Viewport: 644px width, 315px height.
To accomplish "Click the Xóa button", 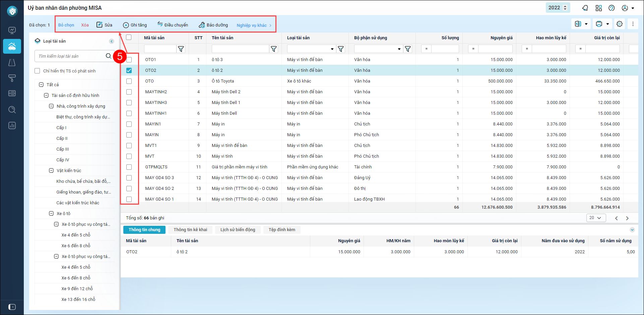I will [85, 25].
